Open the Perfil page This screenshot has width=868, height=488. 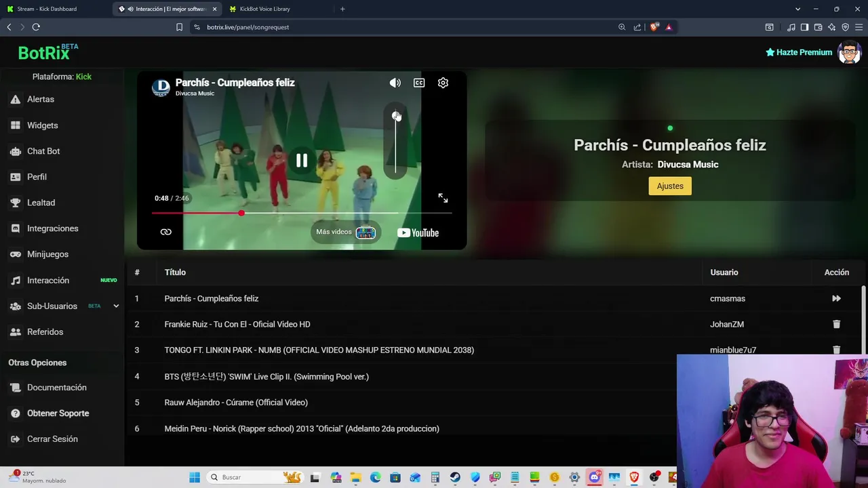(37, 177)
